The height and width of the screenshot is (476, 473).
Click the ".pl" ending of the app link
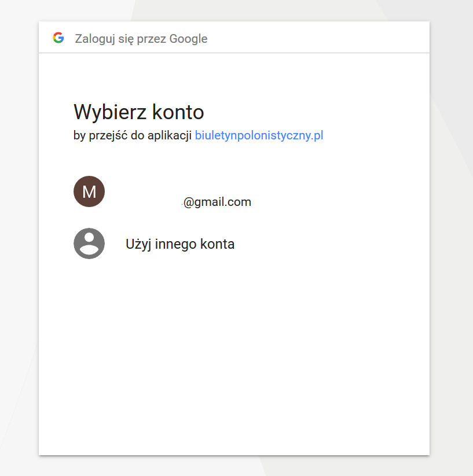click(316, 136)
